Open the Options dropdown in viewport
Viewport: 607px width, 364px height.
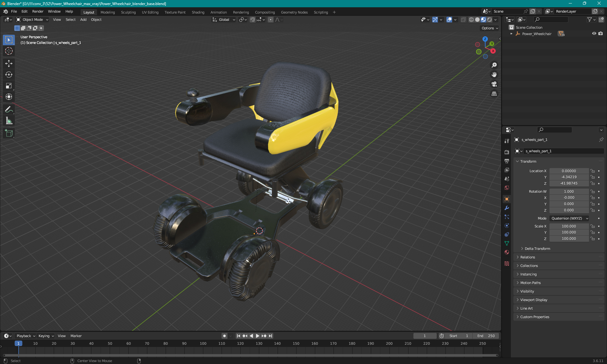(490, 28)
